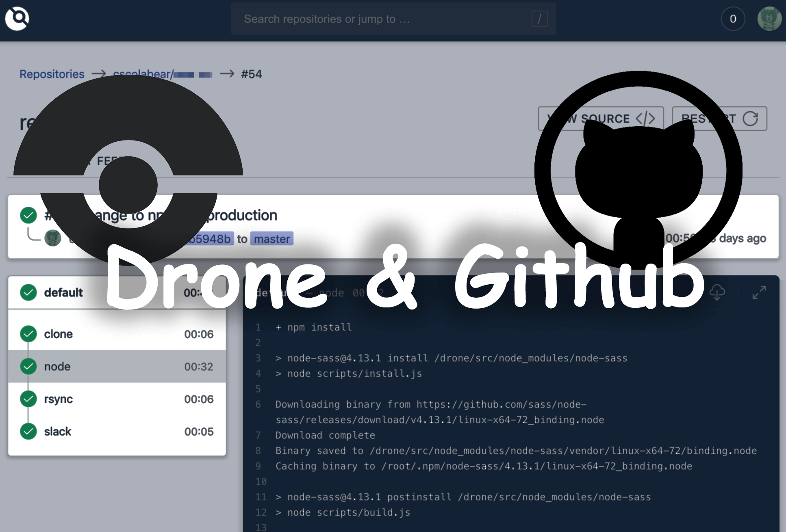786x532 pixels.
Task: Click log line '+ npm install'
Action: click(313, 327)
